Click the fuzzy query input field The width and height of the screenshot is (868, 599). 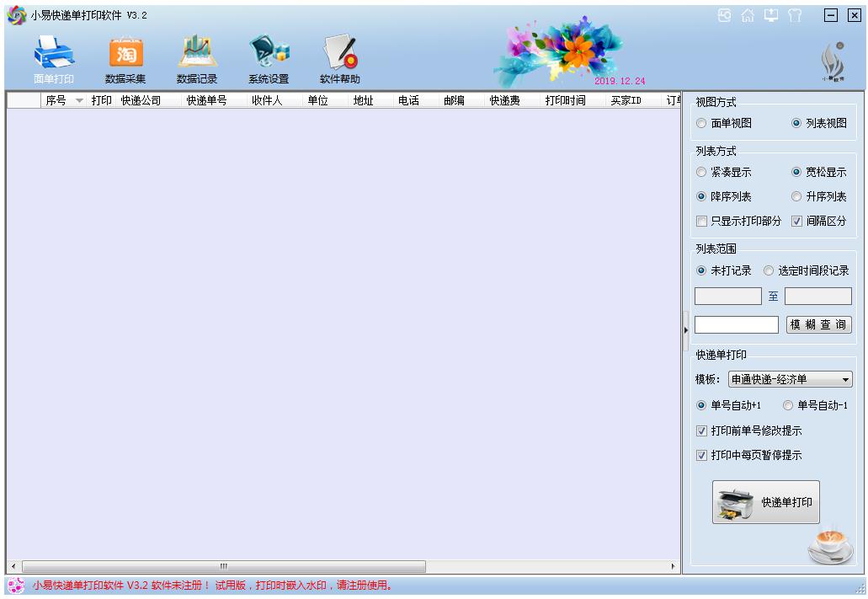(736, 324)
